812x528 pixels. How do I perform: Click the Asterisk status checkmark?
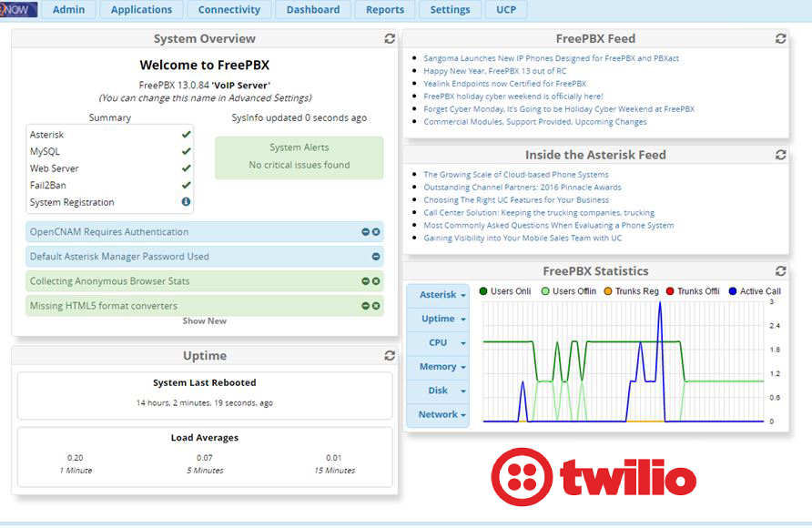pos(187,135)
